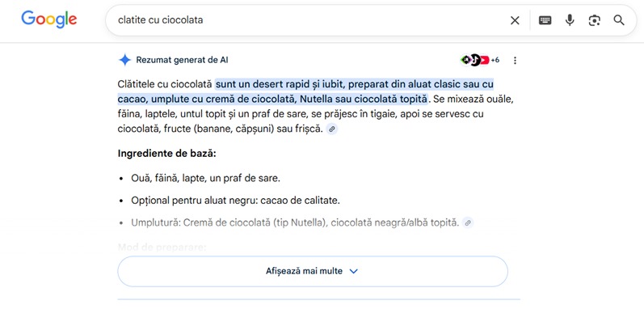Open the Google homepage logo
This screenshot has height=309, width=644.
[48, 19]
